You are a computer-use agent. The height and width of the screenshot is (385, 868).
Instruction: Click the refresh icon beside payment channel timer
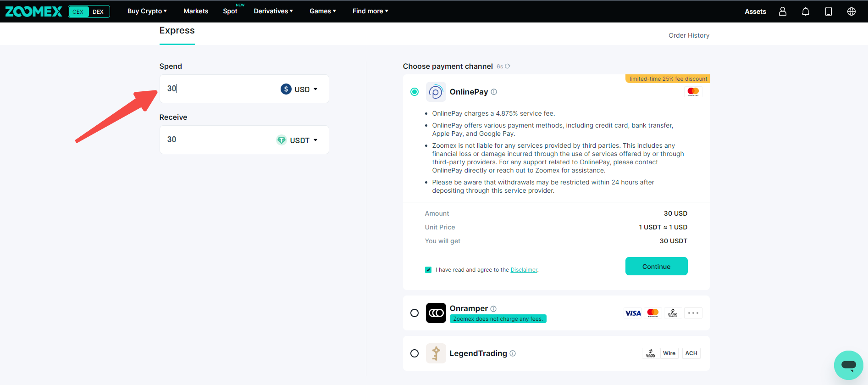508,66
